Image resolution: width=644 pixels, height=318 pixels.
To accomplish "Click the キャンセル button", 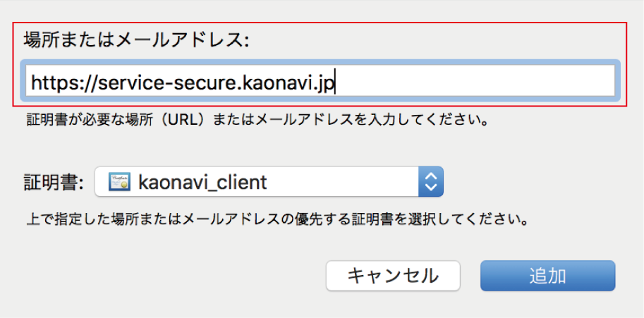I will [x=393, y=276].
